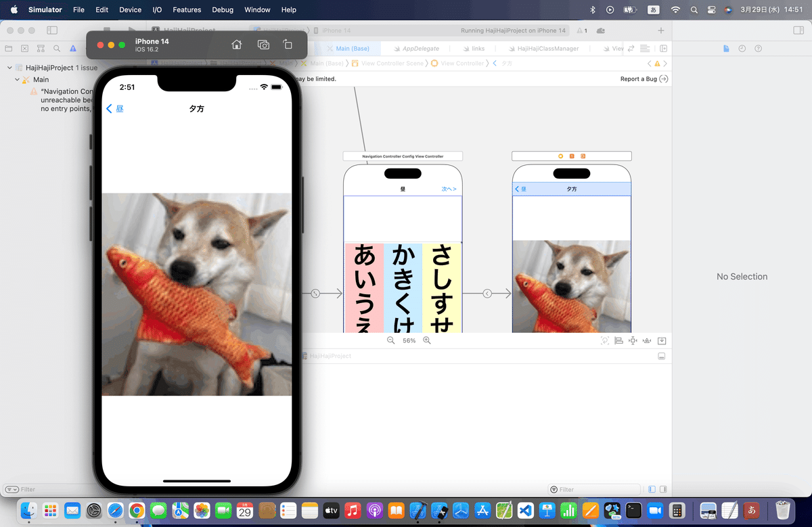The image size is (812, 527).
Task: Click the Update Frames canvas button
Action: (x=605, y=340)
